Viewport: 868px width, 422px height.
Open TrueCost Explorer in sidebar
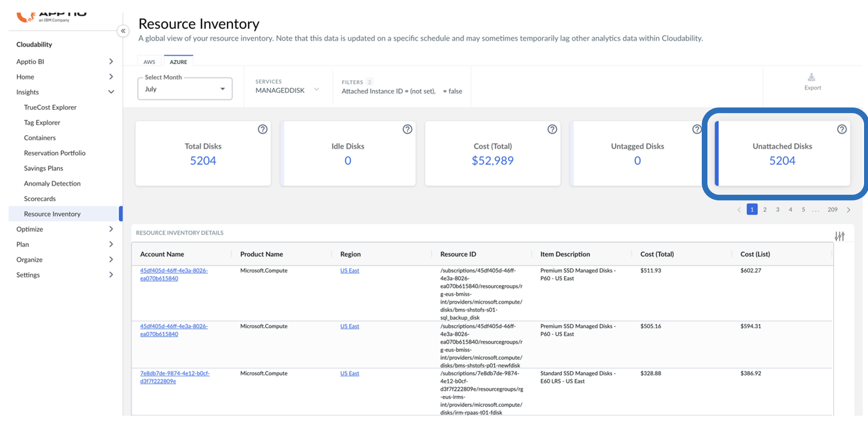pyautogui.click(x=50, y=107)
